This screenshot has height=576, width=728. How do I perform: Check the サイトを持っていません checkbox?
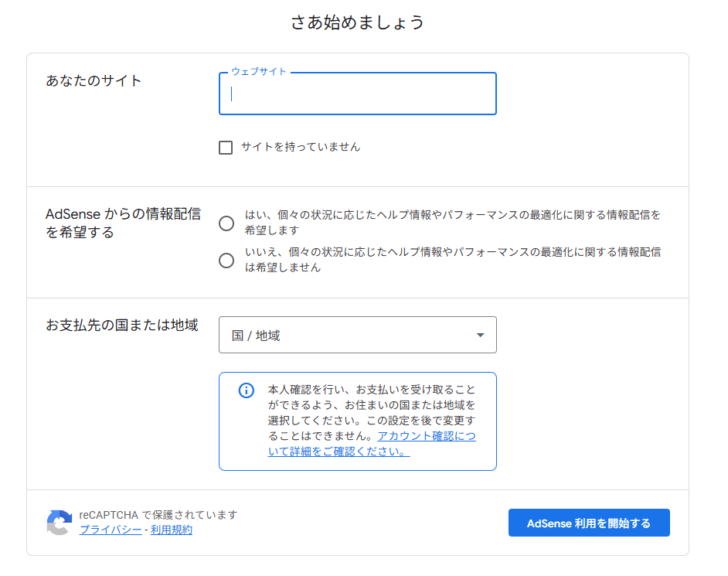click(226, 148)
